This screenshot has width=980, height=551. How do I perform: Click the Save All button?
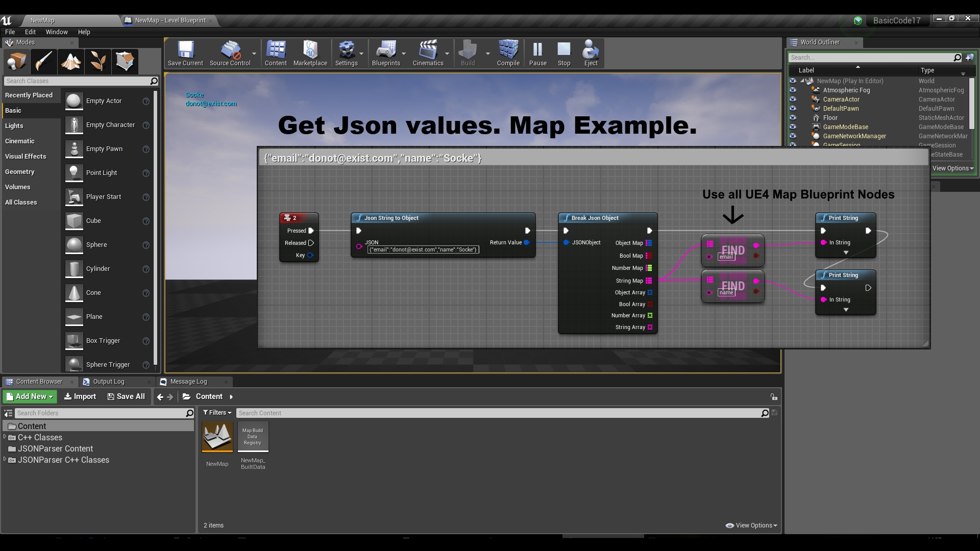(126, 396)
